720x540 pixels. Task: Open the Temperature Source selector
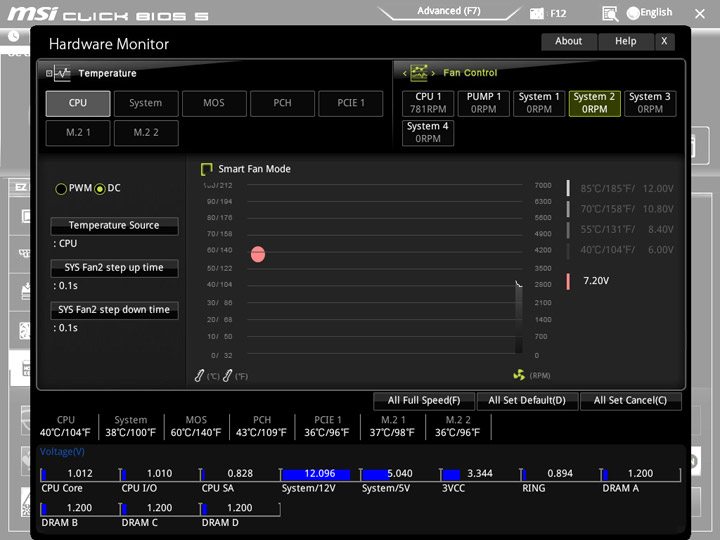(x=114, y=226)
